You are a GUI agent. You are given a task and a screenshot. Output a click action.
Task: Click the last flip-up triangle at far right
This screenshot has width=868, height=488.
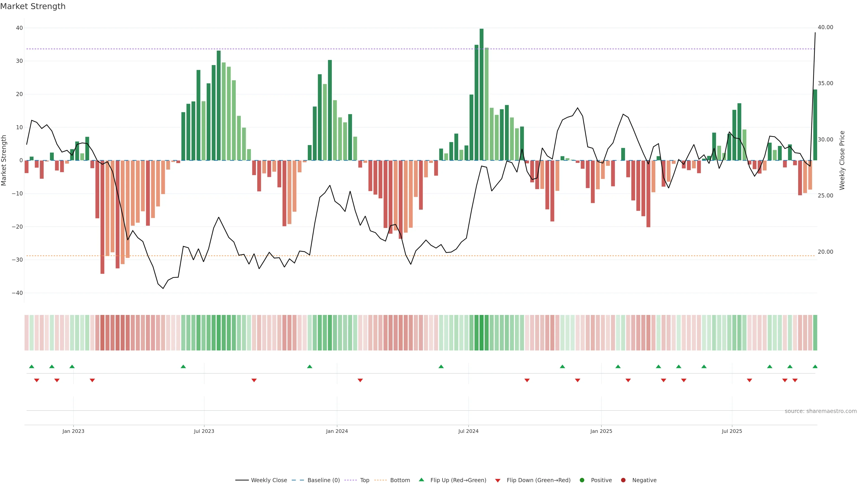[x=815, y=366]
